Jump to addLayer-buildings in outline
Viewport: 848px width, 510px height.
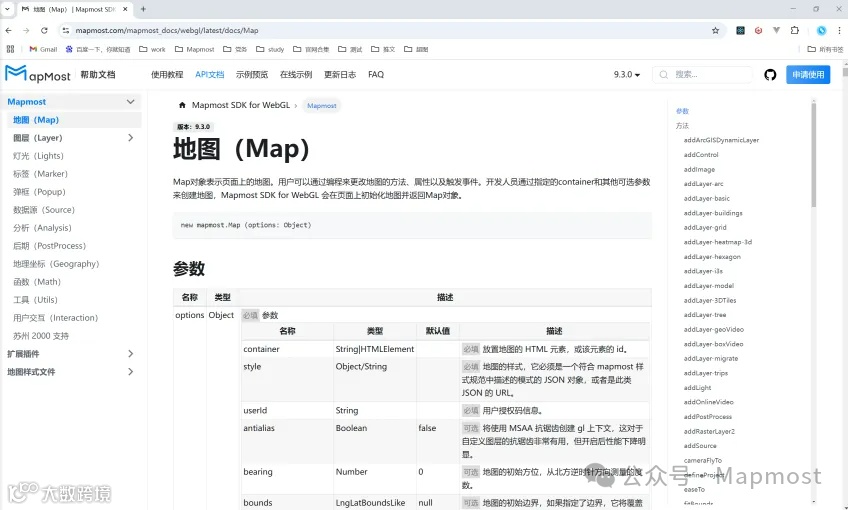pyautogui.click(x=713, y=213)
